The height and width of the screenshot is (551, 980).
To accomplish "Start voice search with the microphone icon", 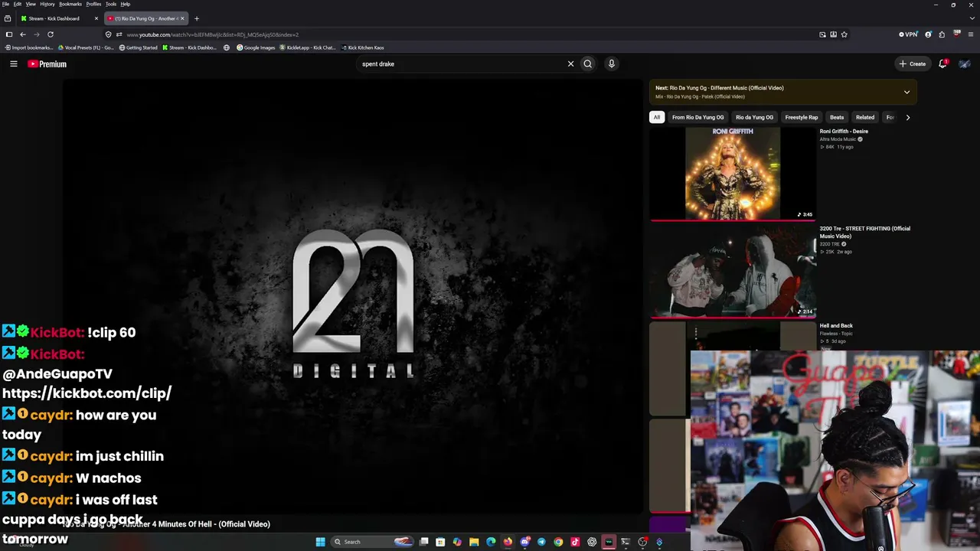I will click(x=612, y=64).
